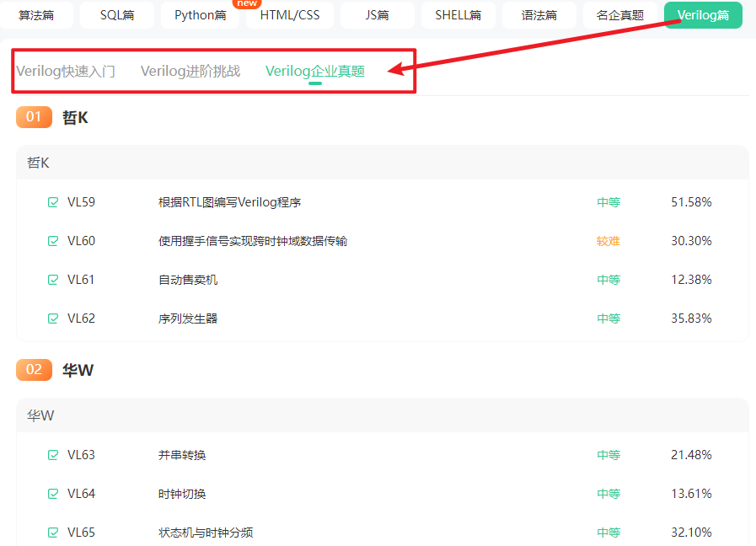Open the 序列发生器 problem
The height and width of the screenshot is (546, 756).
[x=188, y=318]
